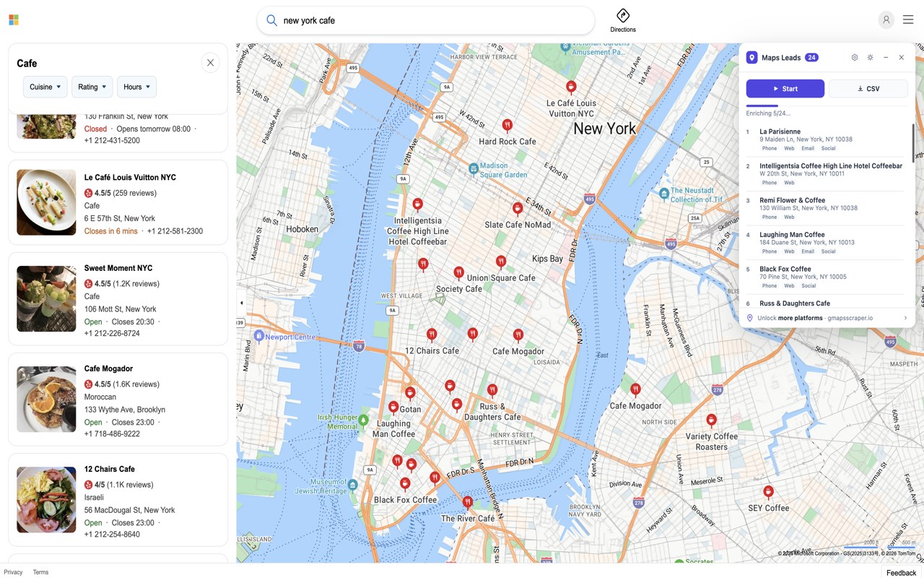Open the Rating filter dropdown

pos(92,87)
